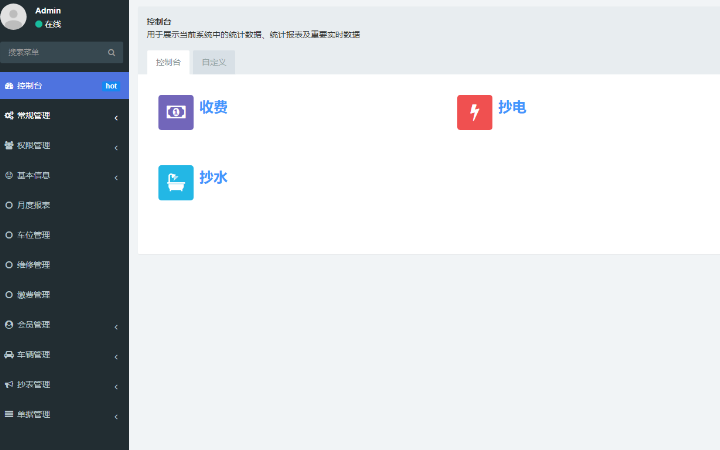Click the red 抄电 lightning icon
Screen dimensions: 720x450
click(x=474, y=112)
